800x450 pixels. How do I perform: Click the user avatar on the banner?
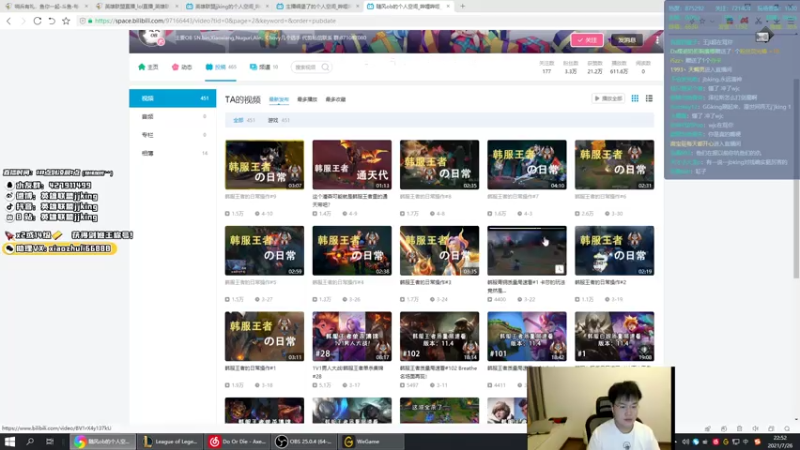152,37
